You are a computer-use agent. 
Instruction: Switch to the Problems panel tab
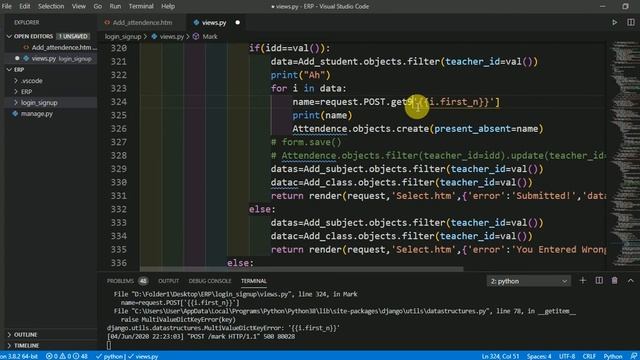120,281
